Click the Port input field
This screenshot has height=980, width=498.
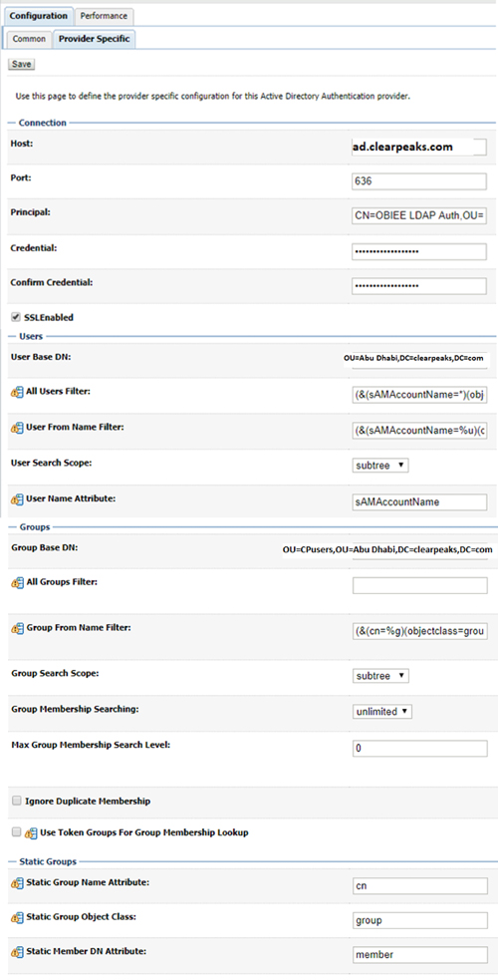(x=419, y=181)
